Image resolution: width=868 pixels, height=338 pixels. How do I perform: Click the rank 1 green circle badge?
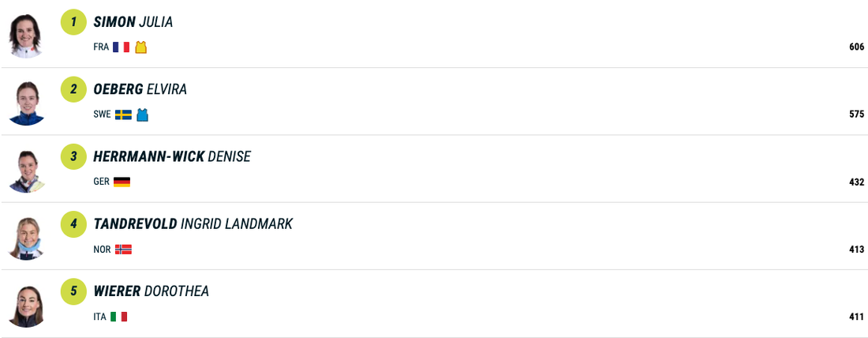pyautogui.click(x=73, y=22)
